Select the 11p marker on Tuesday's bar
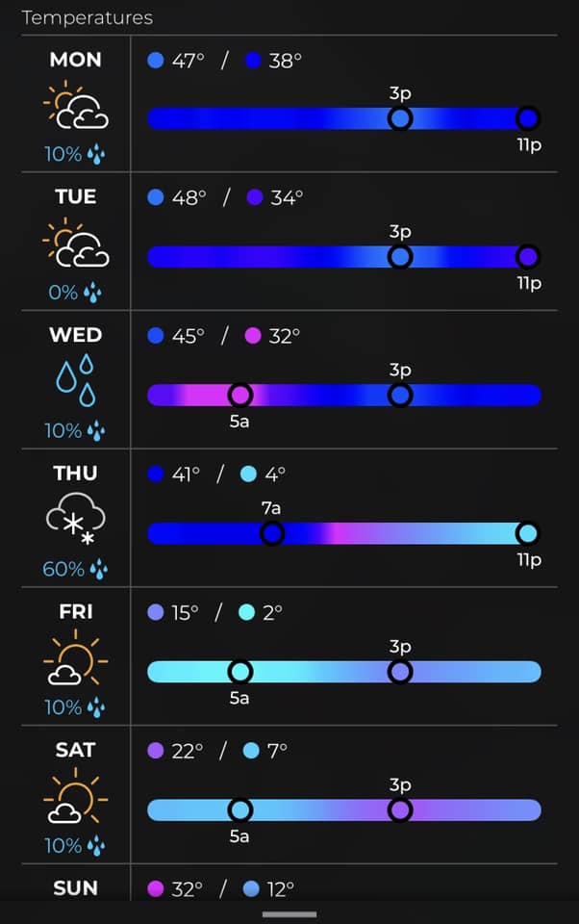579x924 pixels. (x=527, y=257)
